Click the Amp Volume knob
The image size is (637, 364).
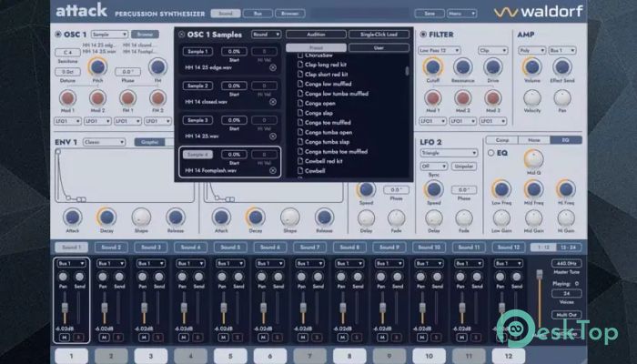(x=532, y=66)
